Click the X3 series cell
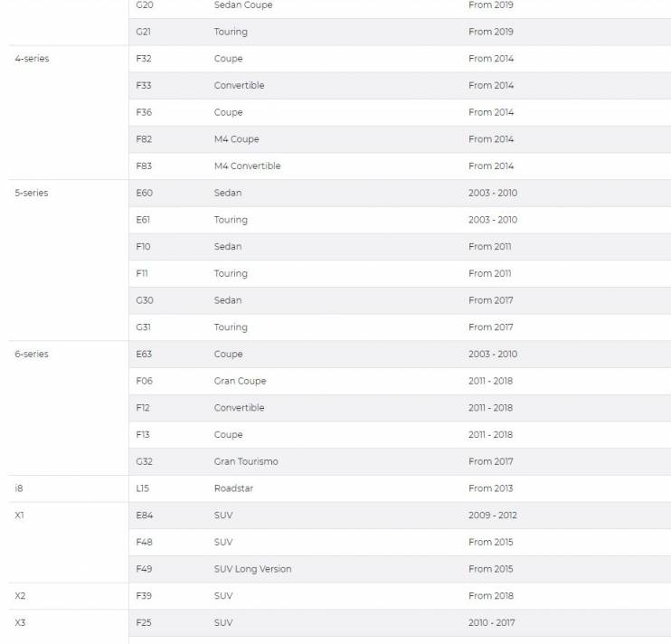The image size is (671, 644). (20, 622)
